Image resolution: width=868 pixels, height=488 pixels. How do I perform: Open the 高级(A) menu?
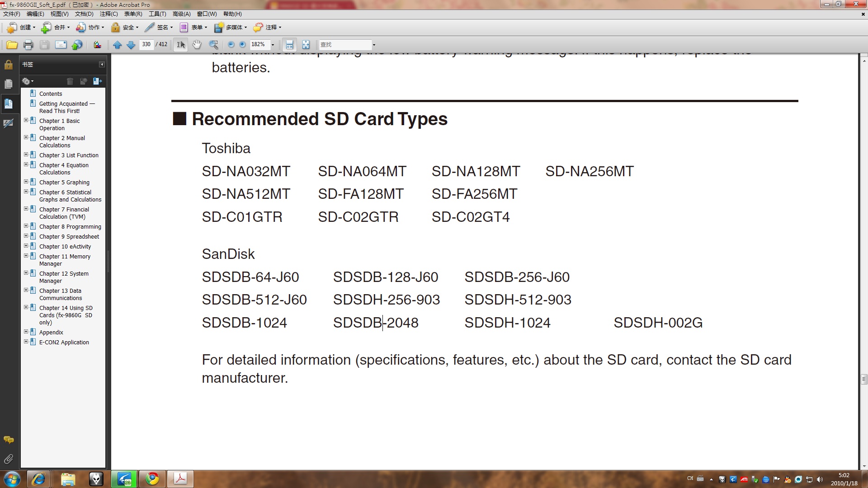click(x=181, y=14)
